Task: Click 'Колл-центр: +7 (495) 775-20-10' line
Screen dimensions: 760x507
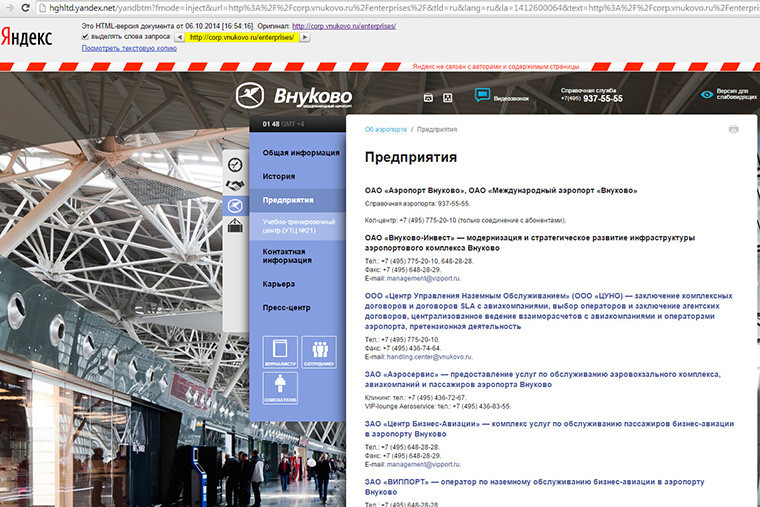Action: pyautogui.click(x=465, y=221)
